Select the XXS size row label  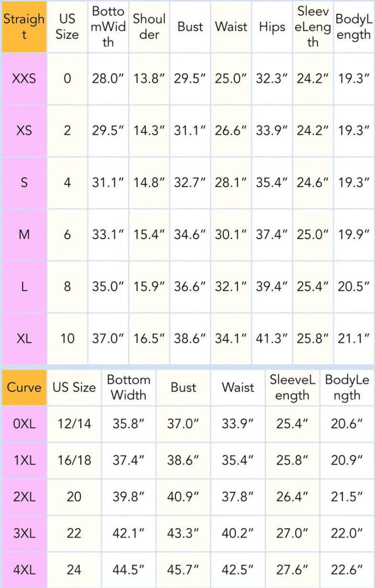point(24,78)
